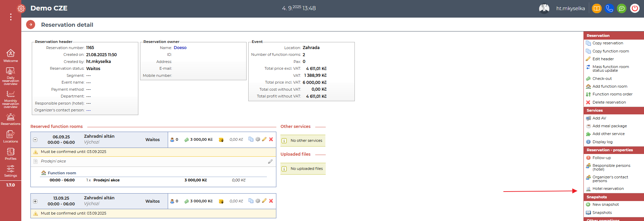Viewport: 644px width, 221px height.
Task: Click Add other service
Action: click(608, 134)
